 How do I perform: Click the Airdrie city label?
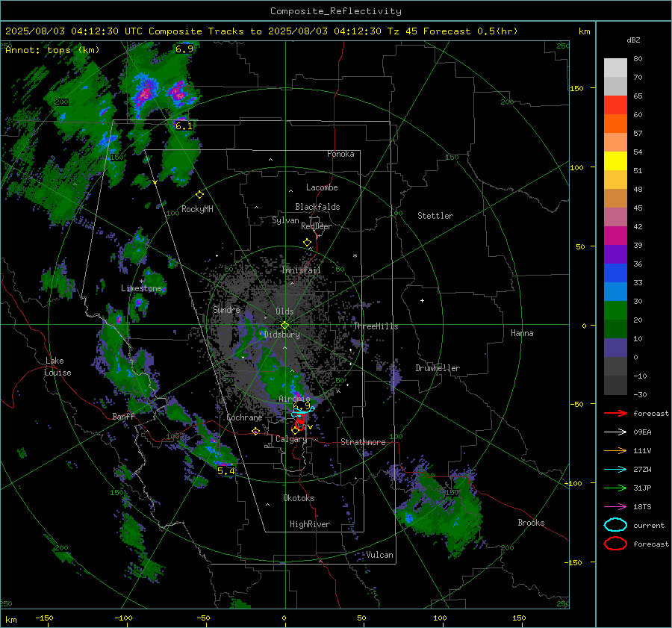point(294,399)
